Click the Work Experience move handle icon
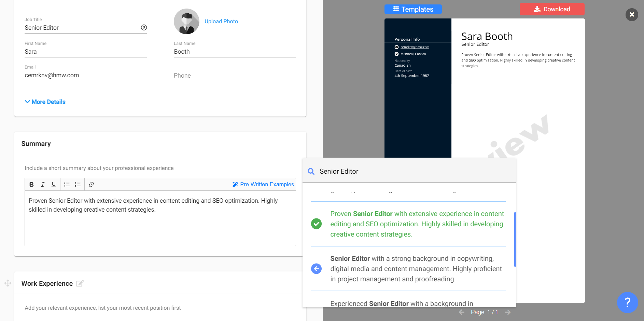This screenshot has width=644, height=321. pyautogui.click(x=8, y=283)
